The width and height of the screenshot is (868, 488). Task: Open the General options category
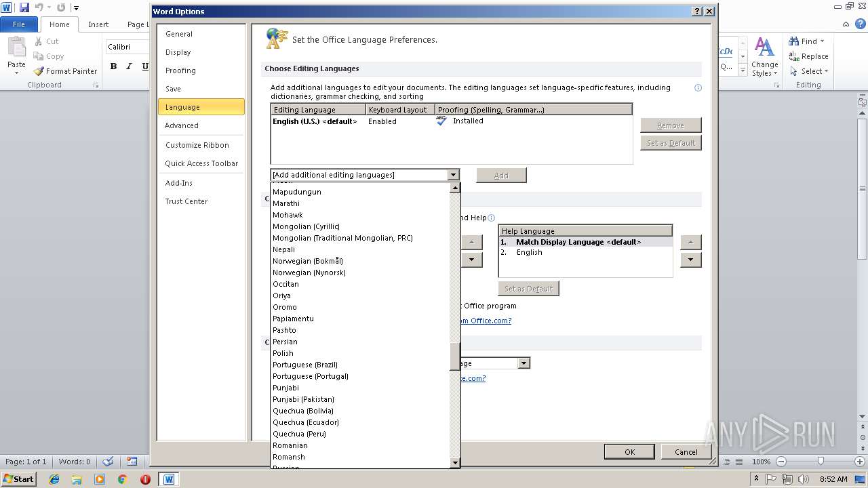click(x=201, y=34)
